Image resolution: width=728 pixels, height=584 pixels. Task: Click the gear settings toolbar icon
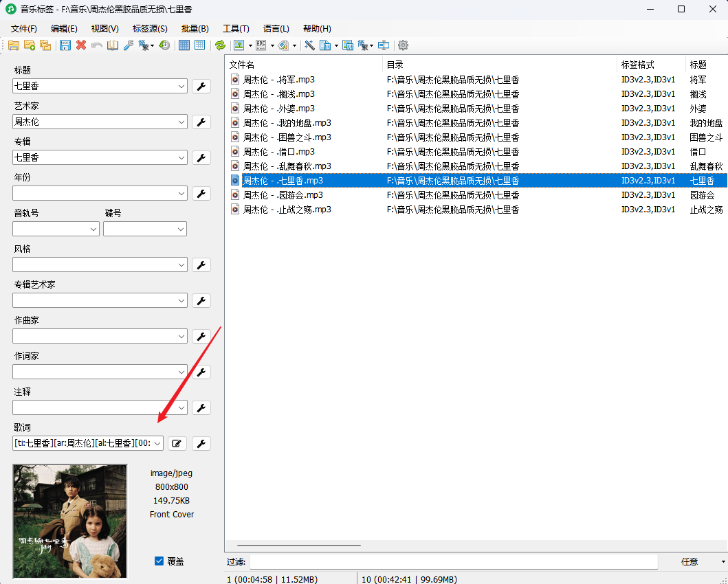point(403,45)
